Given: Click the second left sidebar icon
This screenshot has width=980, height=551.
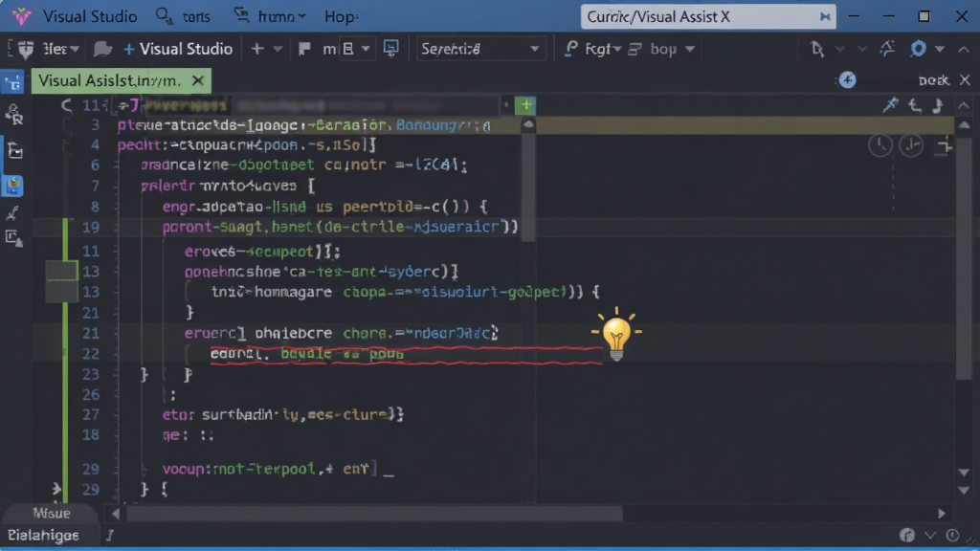Looking at the screenshot, I should coord(13,114).
